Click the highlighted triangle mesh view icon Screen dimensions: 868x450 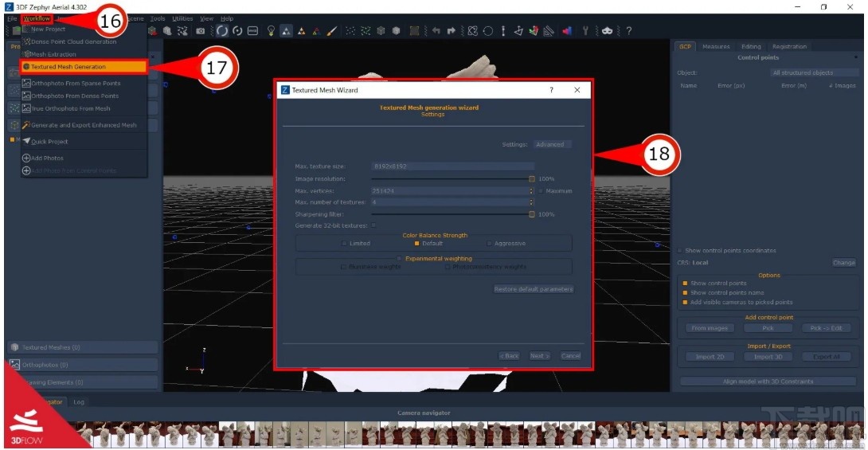click(286, 31)
